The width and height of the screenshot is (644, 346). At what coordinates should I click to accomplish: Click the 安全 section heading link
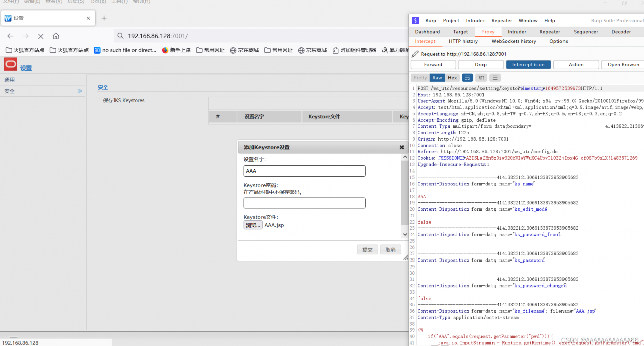[x=103, y=87]
